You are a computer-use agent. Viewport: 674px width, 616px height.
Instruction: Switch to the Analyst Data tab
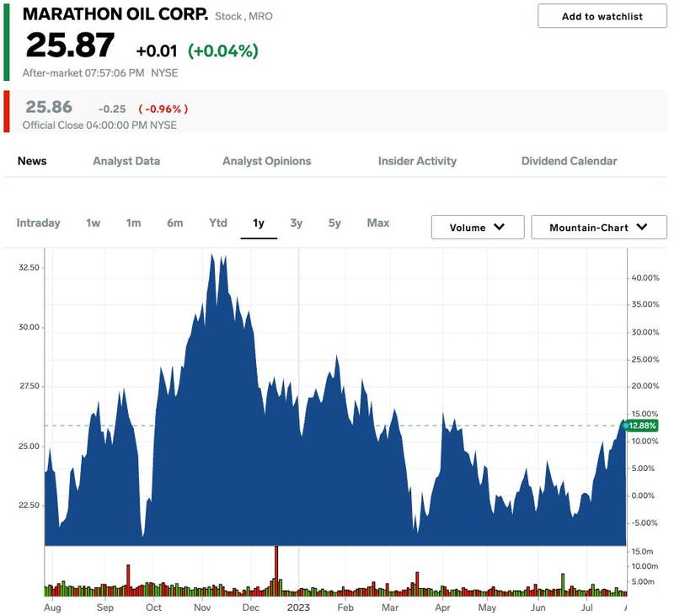tap(126, 161)
